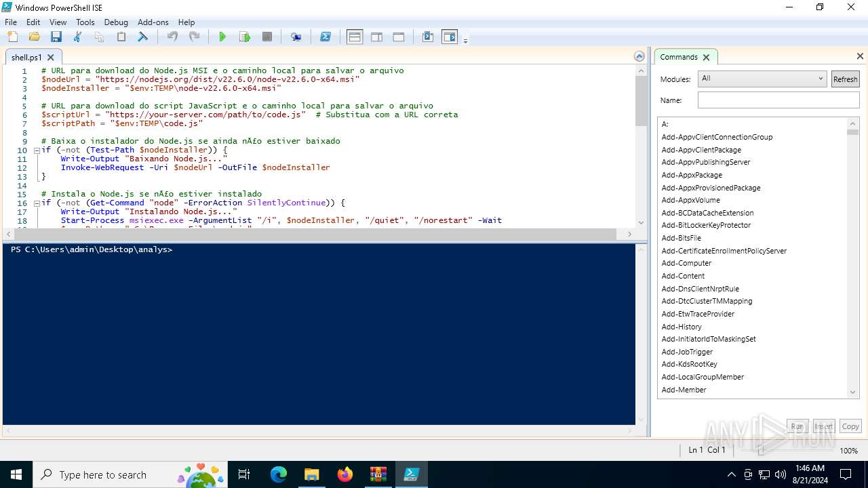Image resolution: width=868 pixels, height=488 pixels.
Task: Open the Debug menu
Action: [x=116, y=22]
